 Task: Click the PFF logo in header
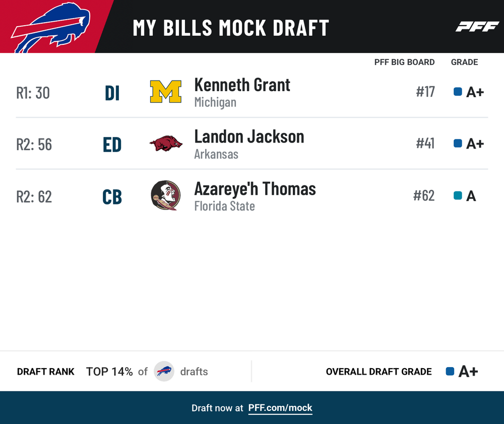point(477,26)
